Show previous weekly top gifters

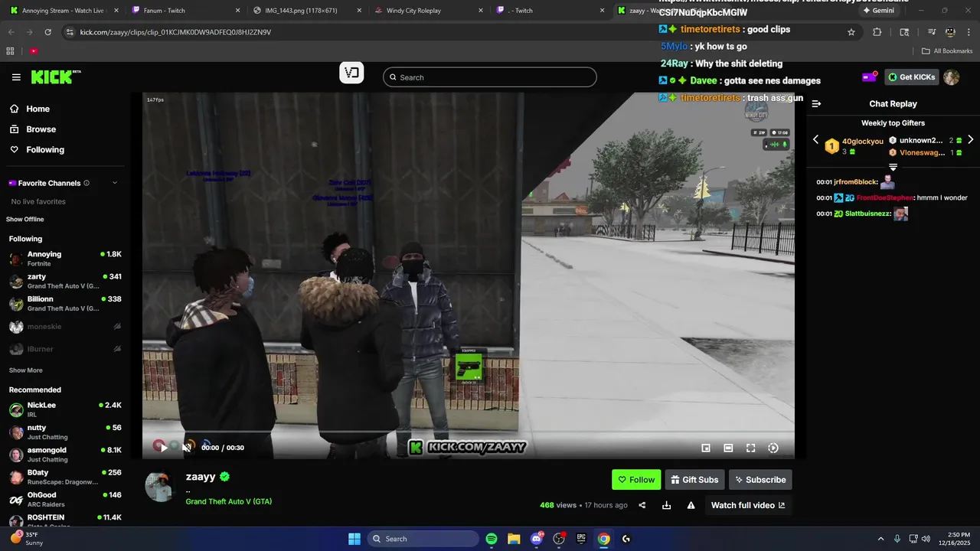[815, 140]
